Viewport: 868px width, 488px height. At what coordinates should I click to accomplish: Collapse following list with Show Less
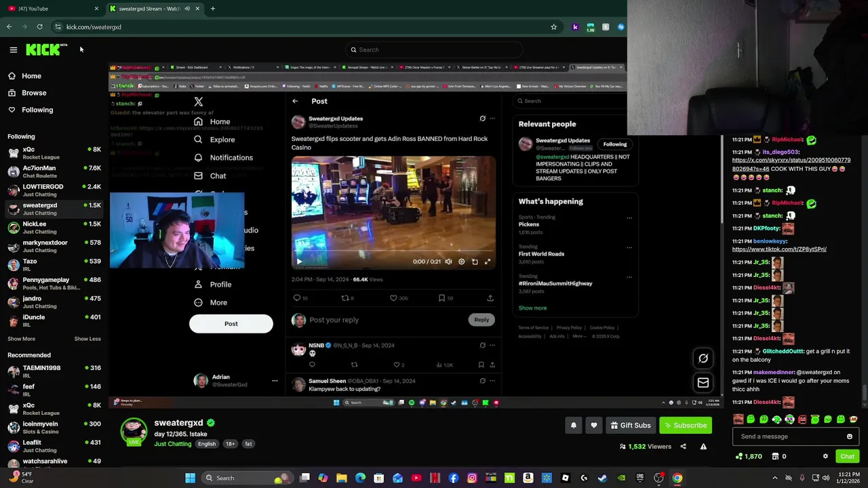tap(87, 339)
